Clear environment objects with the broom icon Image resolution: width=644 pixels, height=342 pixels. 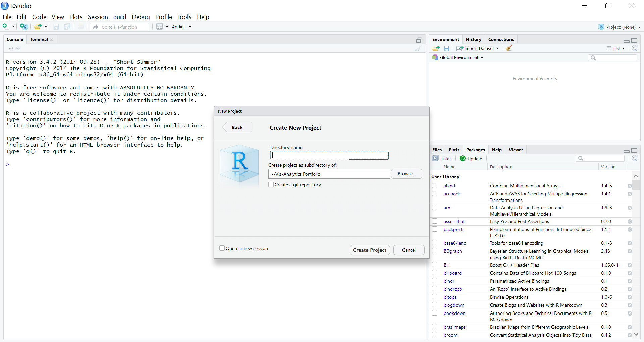click(x=509, y=48)
